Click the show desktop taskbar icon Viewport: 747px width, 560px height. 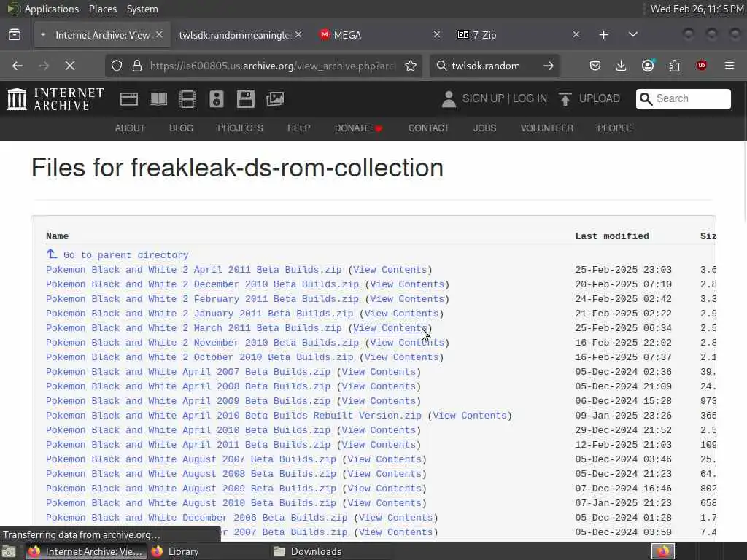pyautogui.click(x=9, y=551)
